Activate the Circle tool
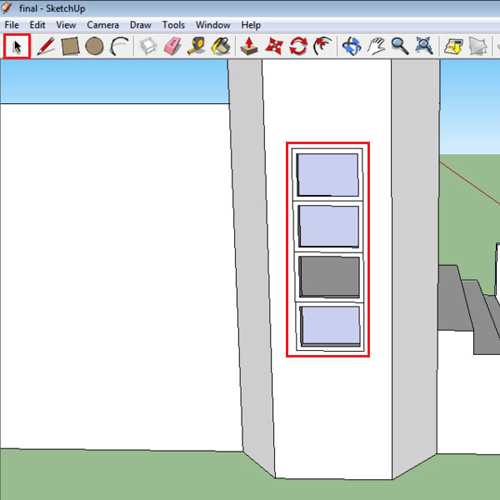 coord(94,46)
